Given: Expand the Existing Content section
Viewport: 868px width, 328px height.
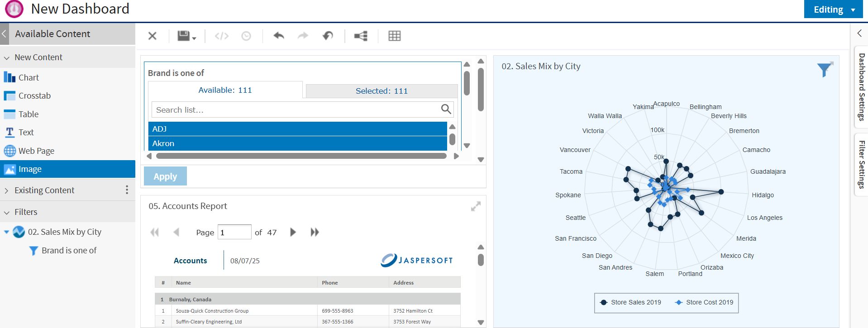Looking at the screenshot, I should pyautogui.click(x=44, y=190).
